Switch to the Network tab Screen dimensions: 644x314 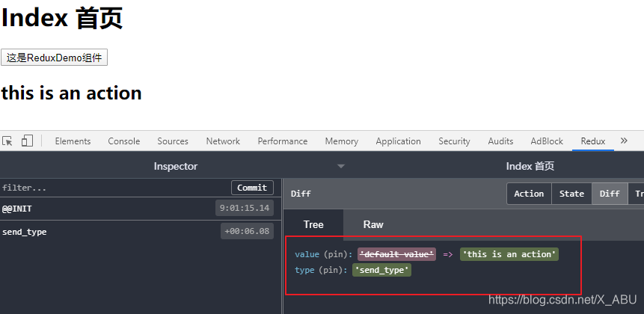[223, 141]
